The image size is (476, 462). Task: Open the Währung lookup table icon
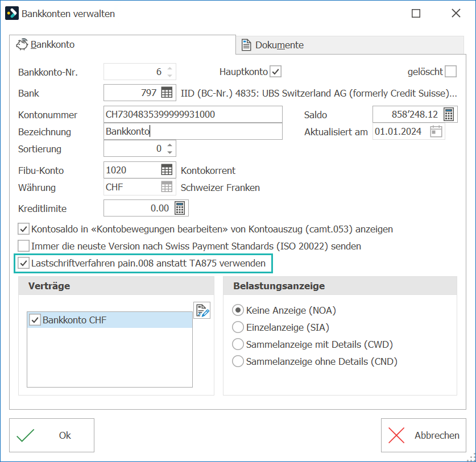(167, 187)
